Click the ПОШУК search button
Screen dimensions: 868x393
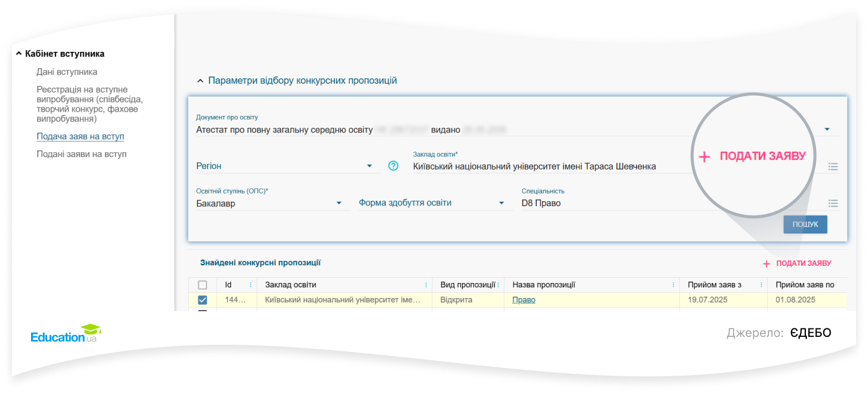805,225
